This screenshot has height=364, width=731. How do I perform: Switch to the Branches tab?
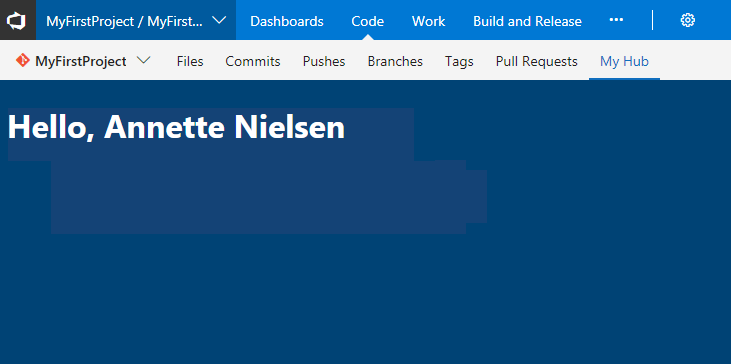395,62
